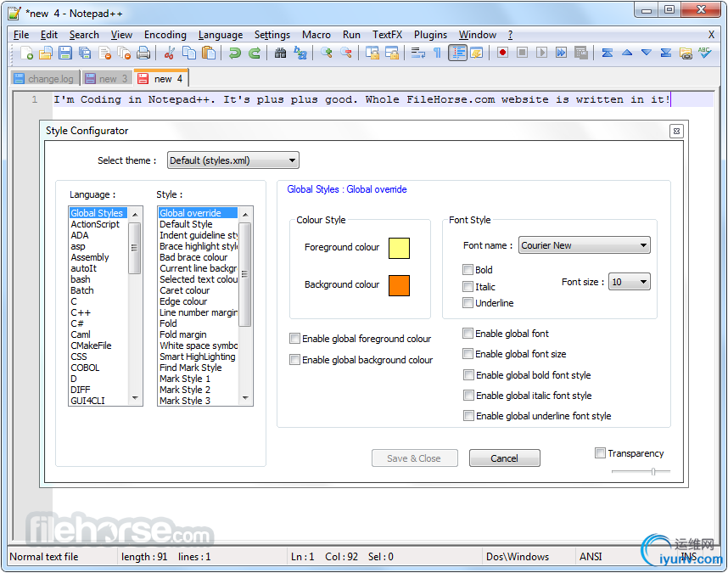Viewport: 728px width, 573px height.
Task: Click the Paste clipboard icon
Action: coord(209,53)
